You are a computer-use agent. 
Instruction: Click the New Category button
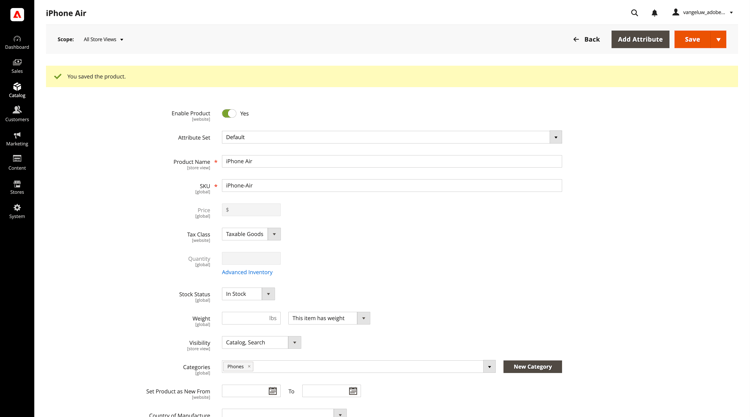[x=532, y=367]
